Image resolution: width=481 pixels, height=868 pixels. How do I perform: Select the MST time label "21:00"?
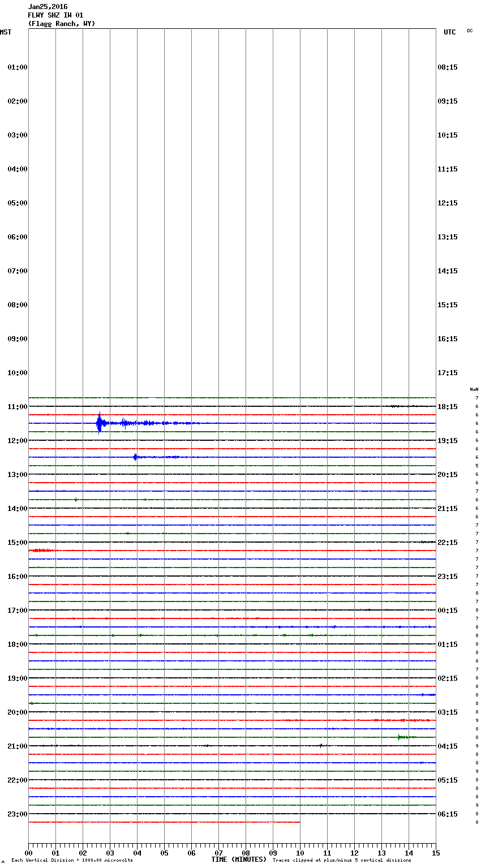(18, 746)
